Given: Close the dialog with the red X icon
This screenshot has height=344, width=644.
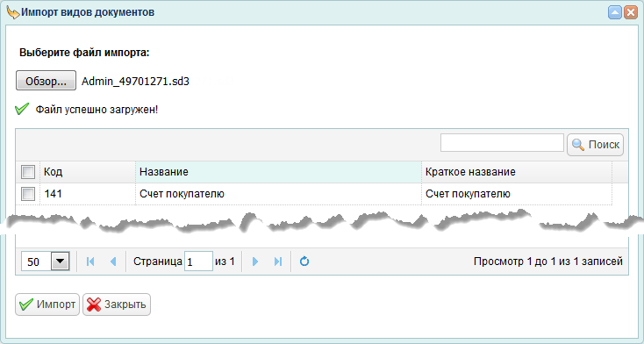Looking at the screenshot, I should 631,13.
